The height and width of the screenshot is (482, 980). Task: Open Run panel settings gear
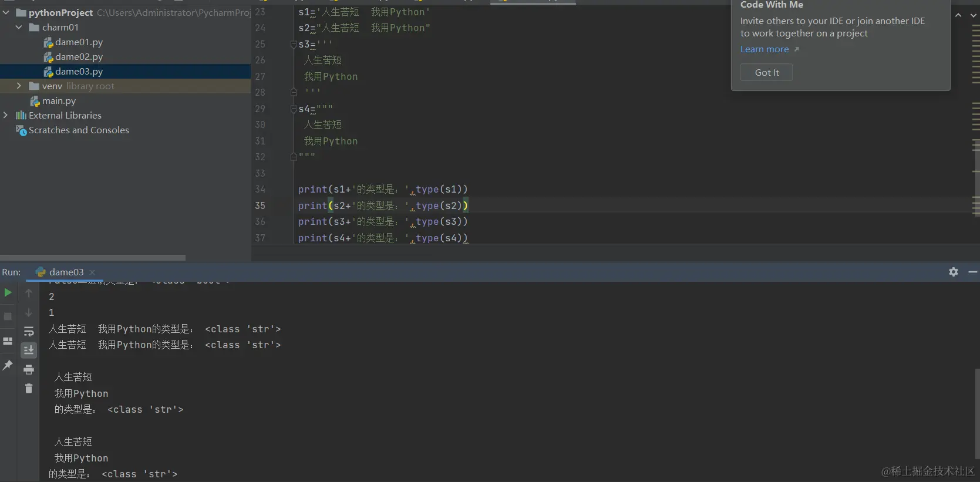(954, 272)
